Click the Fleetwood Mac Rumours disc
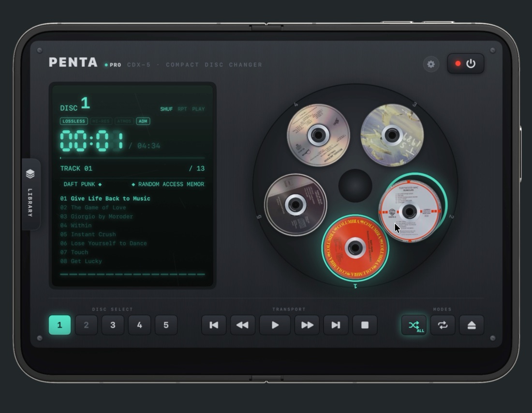The image size is (532, 413). 410,211
